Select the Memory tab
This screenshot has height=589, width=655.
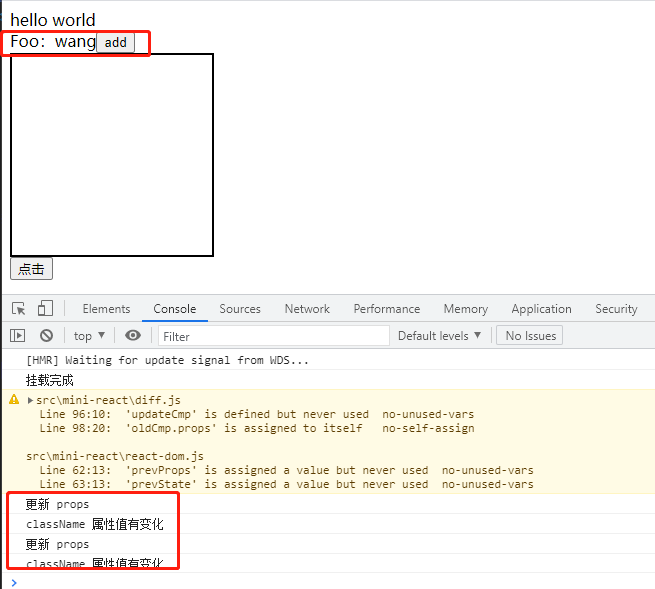[466, 309]
